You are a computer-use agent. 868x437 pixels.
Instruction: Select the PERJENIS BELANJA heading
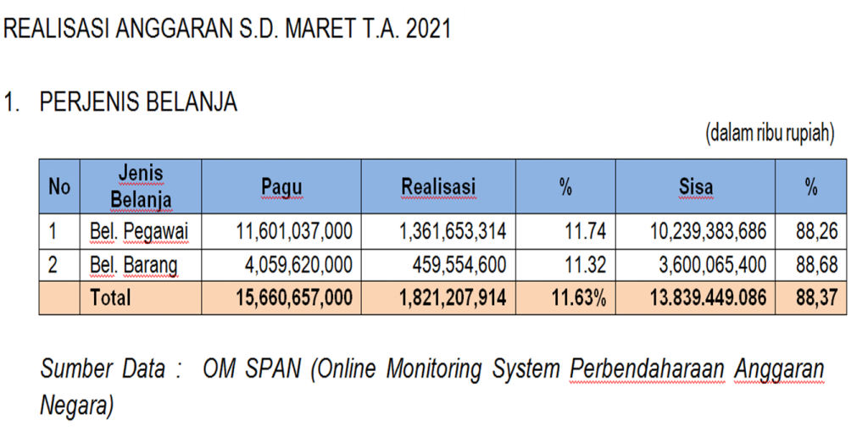pos(138,102)
